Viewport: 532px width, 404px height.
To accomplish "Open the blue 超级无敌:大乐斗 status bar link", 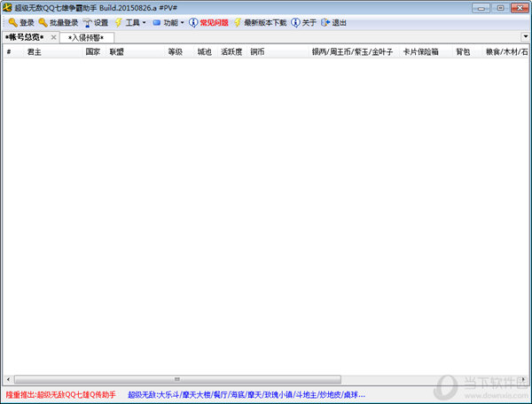I will point(246,395).
